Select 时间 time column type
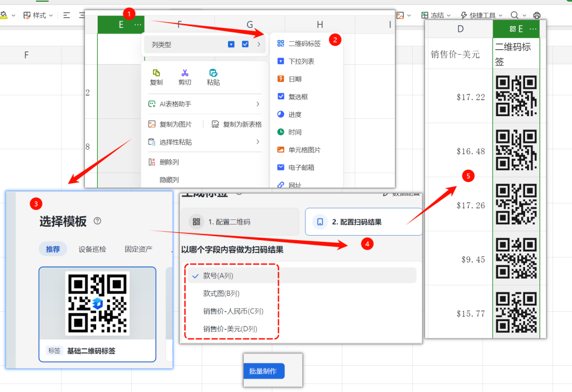The image size is (572, 392). [x=290, y=132]
